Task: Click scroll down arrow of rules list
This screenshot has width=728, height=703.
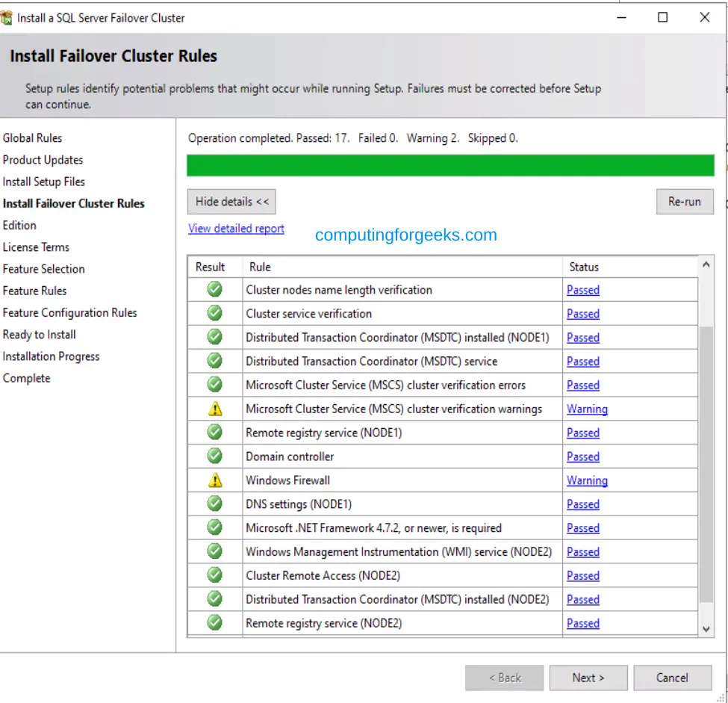Action: point(706,629)
